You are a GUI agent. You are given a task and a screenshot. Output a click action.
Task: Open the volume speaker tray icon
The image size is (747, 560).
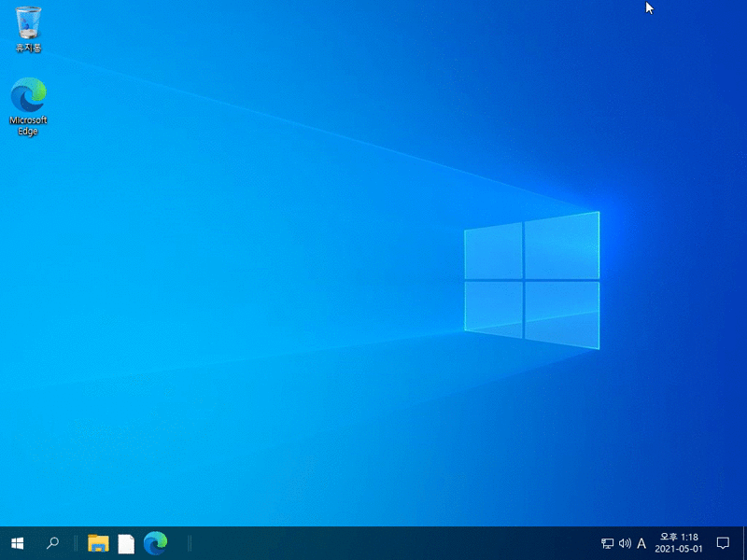point(625,543)
